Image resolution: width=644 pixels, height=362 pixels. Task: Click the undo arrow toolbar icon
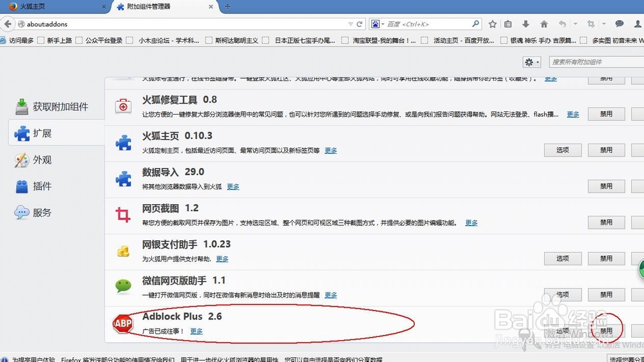point(562,24)
